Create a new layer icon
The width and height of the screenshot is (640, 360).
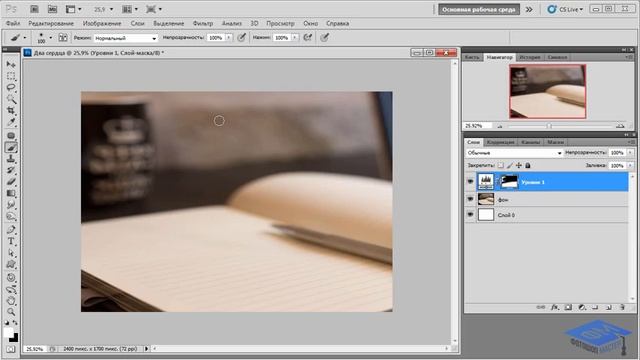click(x=609, y=307)
